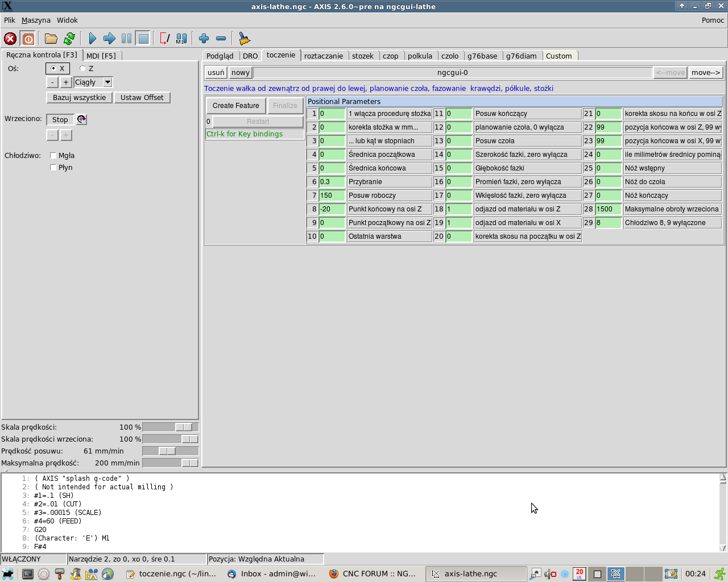
Task: Click the Punkt końcowy na osi Z field
Action: coord(332,209)
